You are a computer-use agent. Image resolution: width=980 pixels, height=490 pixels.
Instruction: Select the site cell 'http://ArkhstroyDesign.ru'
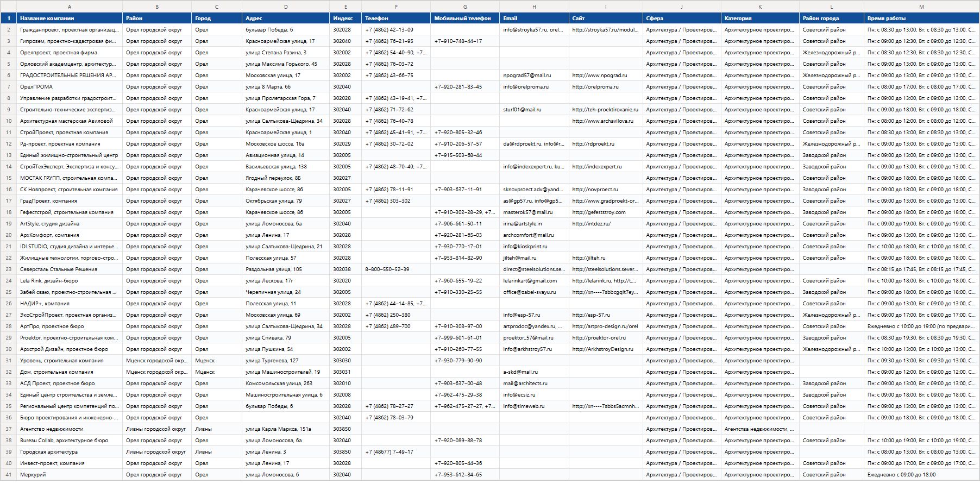606,349
